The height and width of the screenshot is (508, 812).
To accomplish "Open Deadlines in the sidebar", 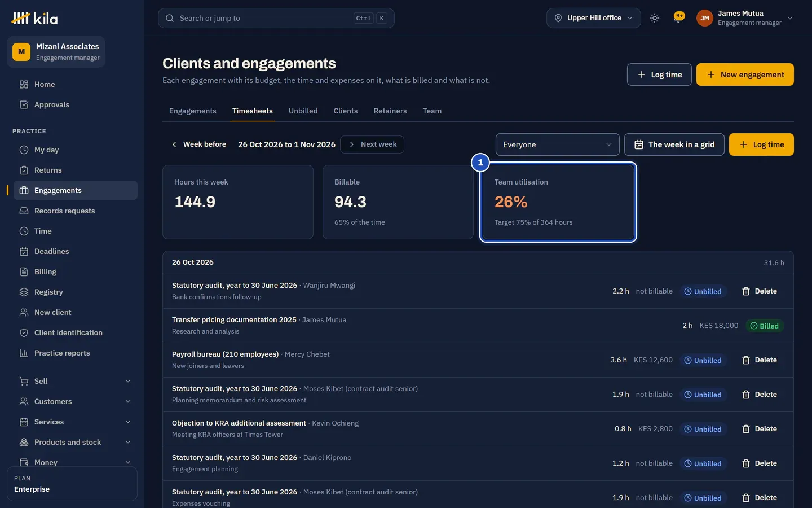I will [76, 252].
